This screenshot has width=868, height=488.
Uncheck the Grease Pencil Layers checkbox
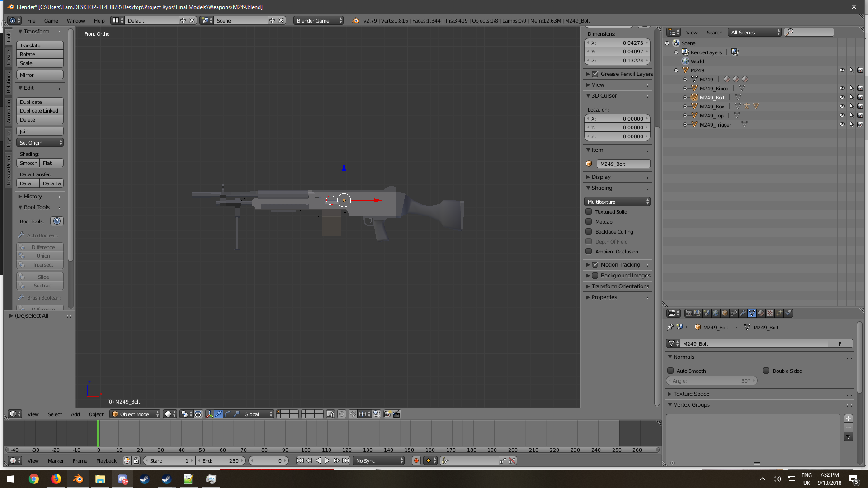[x=595, y=74]
